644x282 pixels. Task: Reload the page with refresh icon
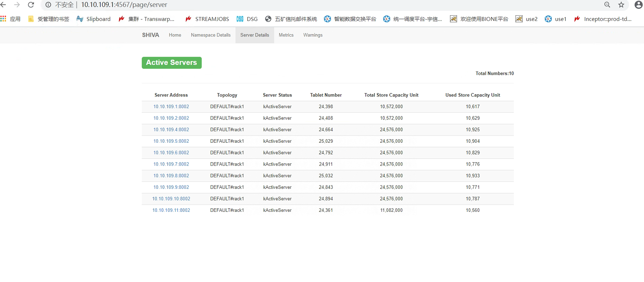(x=31, y=5)
